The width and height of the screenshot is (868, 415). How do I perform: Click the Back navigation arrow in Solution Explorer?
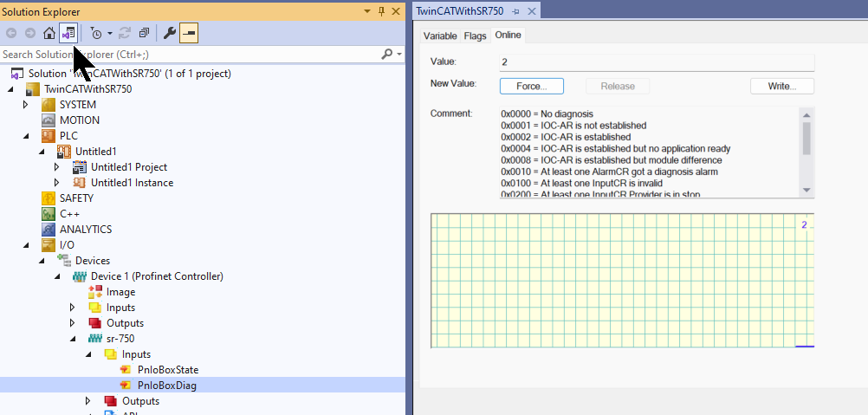tap(11, 34)
